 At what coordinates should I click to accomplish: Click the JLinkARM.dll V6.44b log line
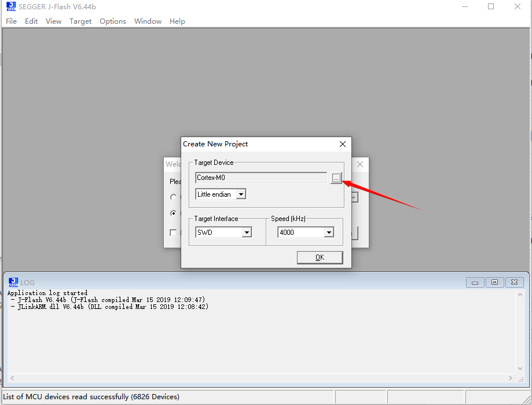coord(109,307)
